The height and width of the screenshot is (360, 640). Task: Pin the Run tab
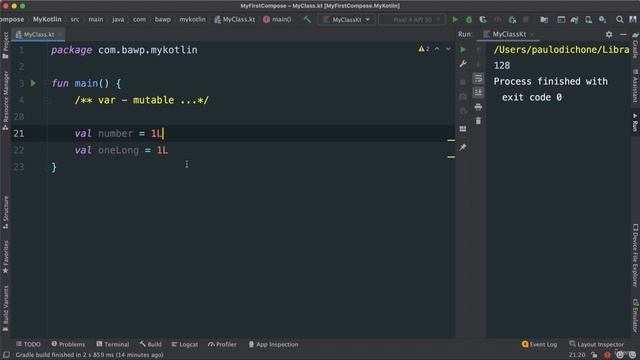click(463, 147)
